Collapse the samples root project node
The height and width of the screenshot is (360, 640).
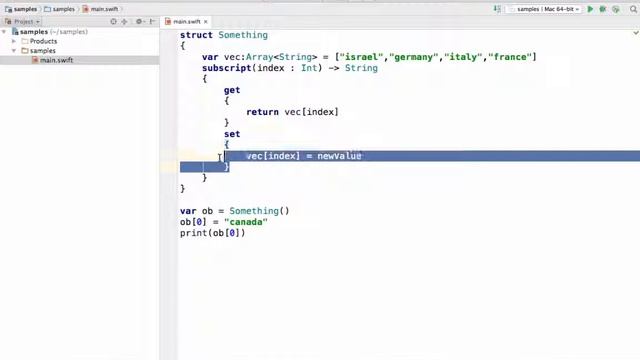[x=4, y=32]
